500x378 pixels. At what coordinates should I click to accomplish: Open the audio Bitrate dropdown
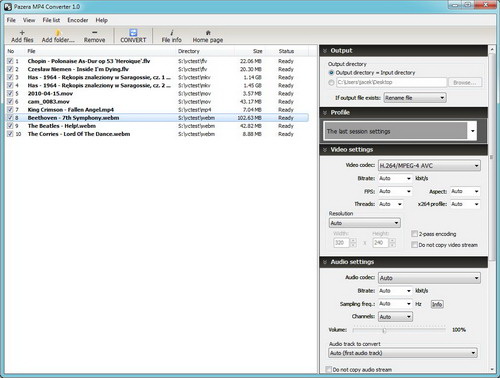click(395, 291)
